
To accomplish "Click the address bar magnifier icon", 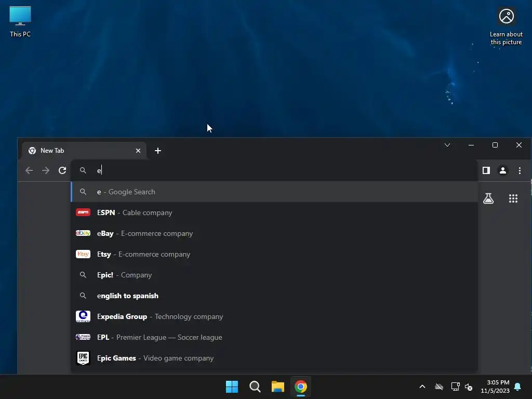I will (x=83, y=170).
